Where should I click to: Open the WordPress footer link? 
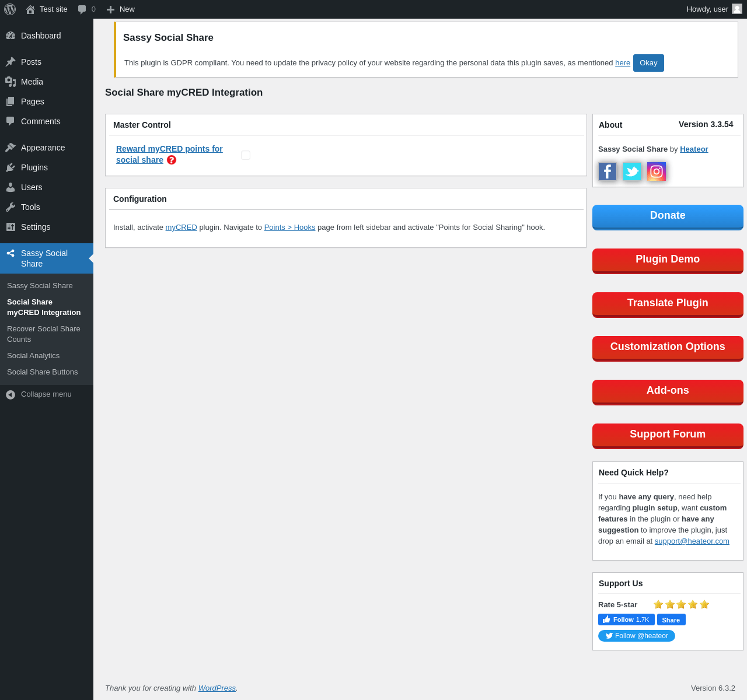pyautogui.click(x=217, y=688)
